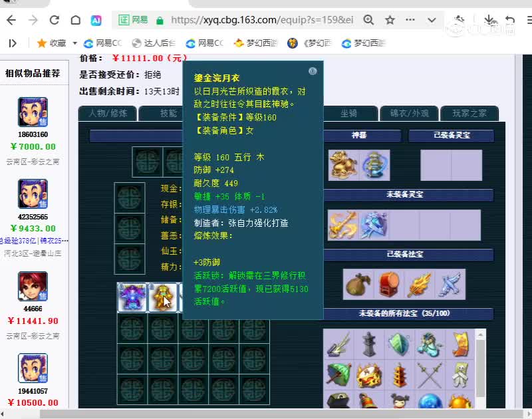Viewport: 532px width, 419px height.
Task: Switch to the 玩家之家 tab
Action: (469, 113)
